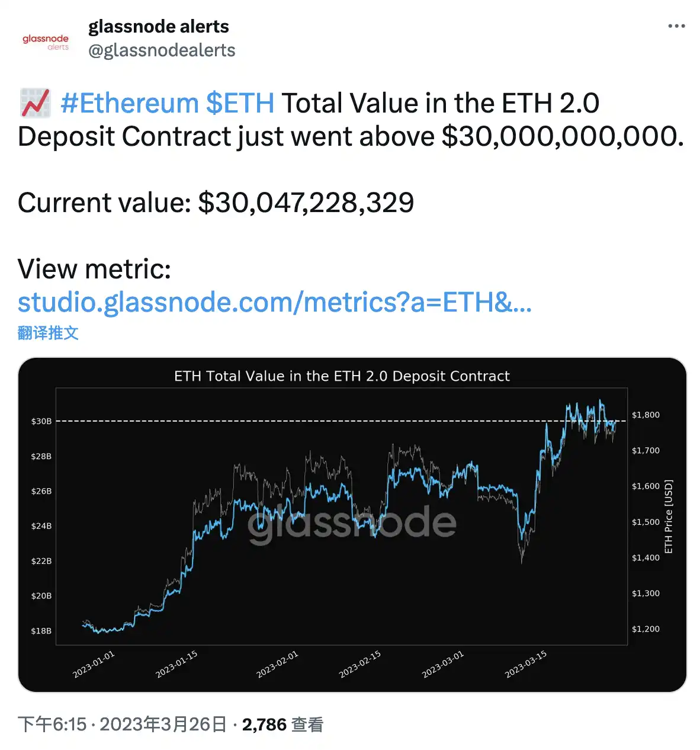Click the Current value $30,047,228,329 text
Image resolution: width=700 pixels, height=750 pixels.
(216, 203)
